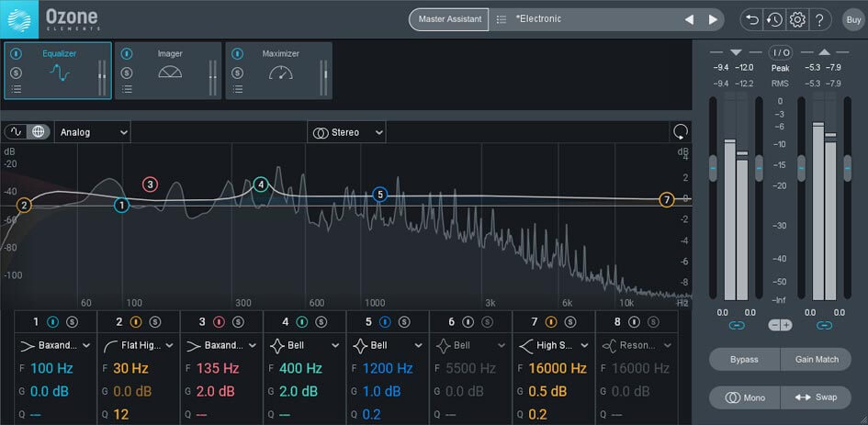Open band 5 Bell filter type dropdown
The width and height of the screenshot is (868, 425).
(x=388, y=345)
